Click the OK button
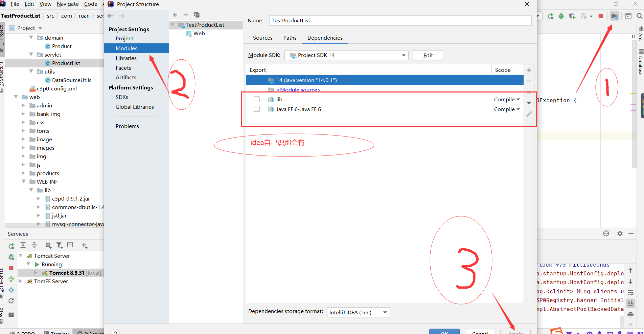Viewport: 644px width, 334px height. point(444,332)
